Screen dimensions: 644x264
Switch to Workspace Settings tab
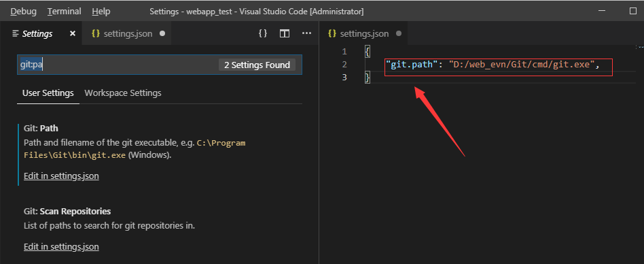(x=123, y=93)
